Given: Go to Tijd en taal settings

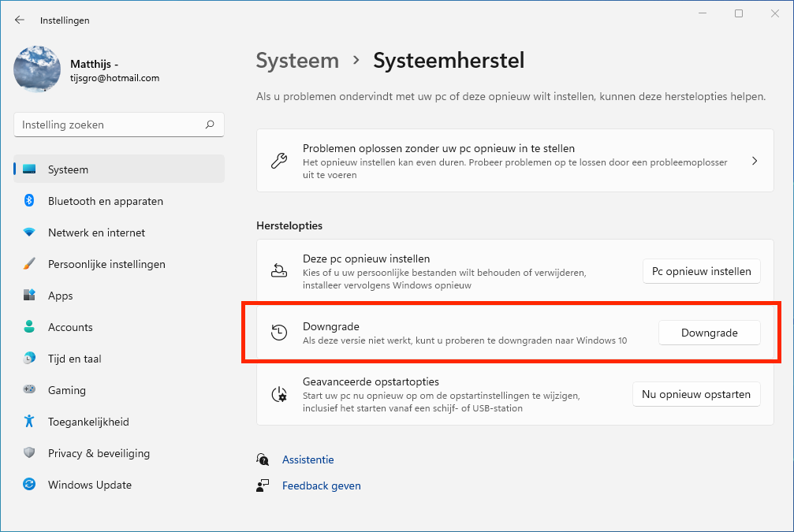Looking at the screenshot, I should [74, 359].
